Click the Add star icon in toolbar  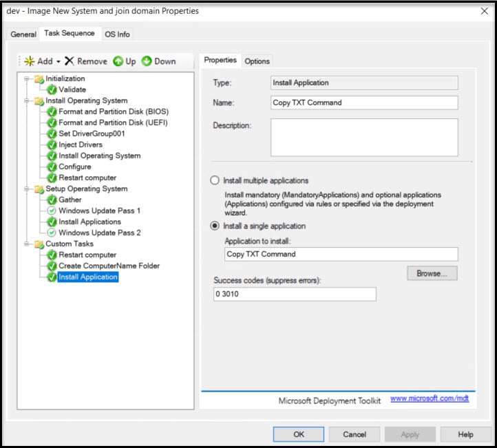(x=30, y=61)
